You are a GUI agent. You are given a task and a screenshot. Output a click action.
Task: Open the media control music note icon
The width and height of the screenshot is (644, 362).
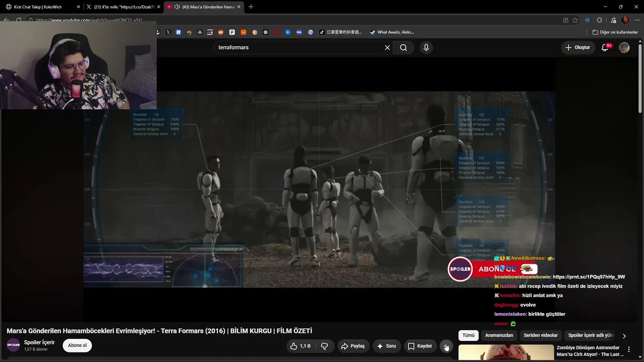point(613,20)
